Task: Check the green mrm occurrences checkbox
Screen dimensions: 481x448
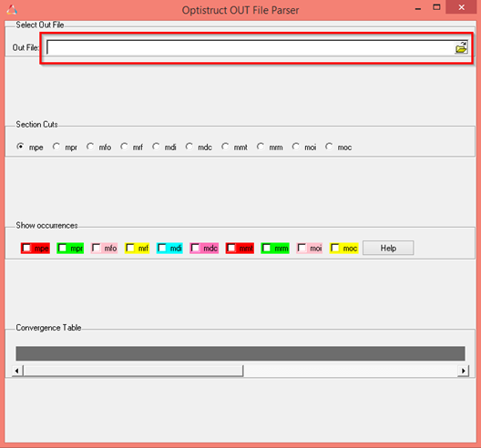Action: pyautogui.click(x=267, y=248)
